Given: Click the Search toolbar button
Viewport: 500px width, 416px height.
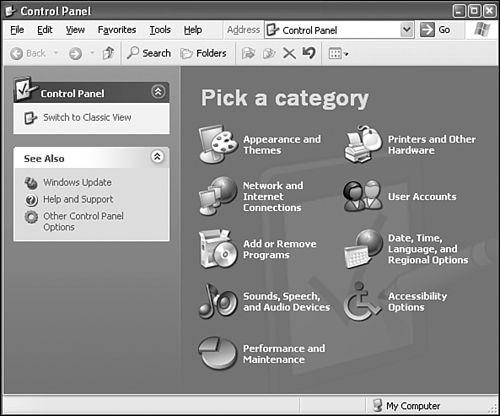Looking at the screenshot, I should tap(149, 53).
